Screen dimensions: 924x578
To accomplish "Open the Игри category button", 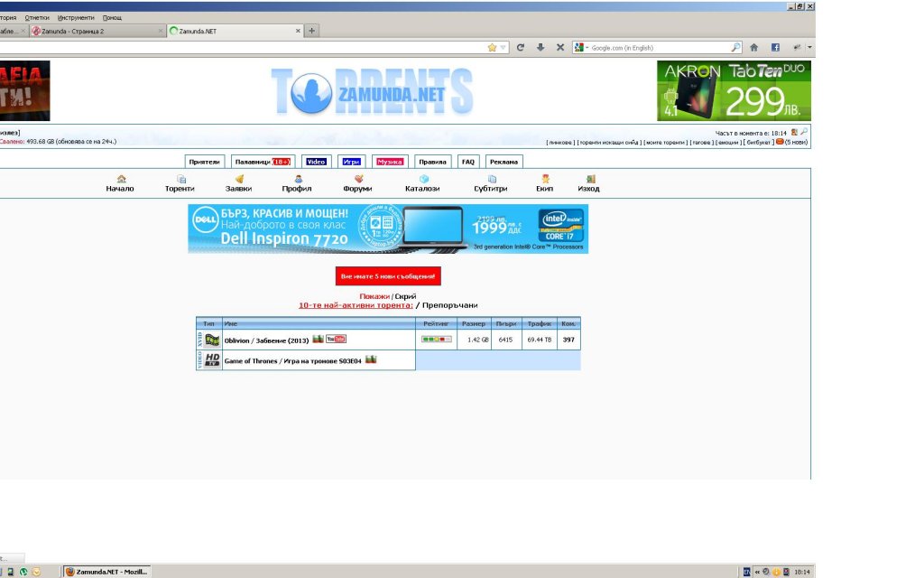I will [351, 162].
